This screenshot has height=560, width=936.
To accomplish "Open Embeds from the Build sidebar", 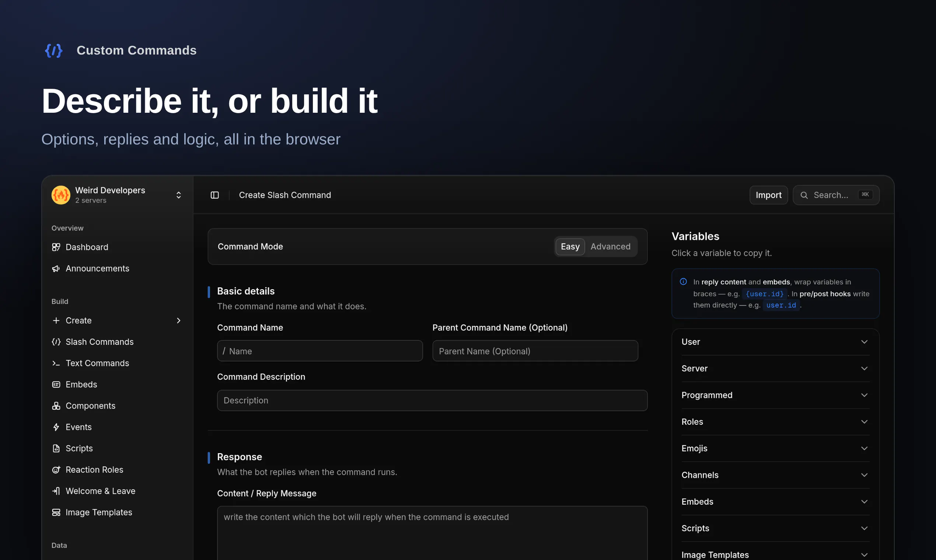I will coord(118,384).
